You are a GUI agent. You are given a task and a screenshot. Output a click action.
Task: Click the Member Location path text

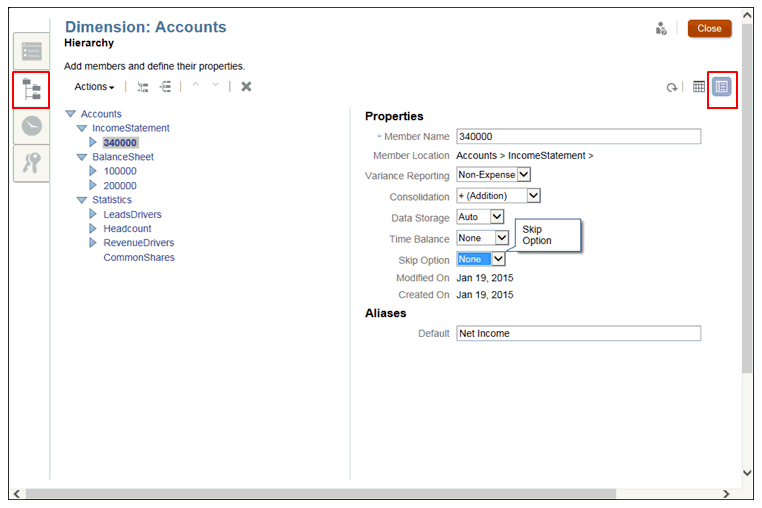pos(524,156)
